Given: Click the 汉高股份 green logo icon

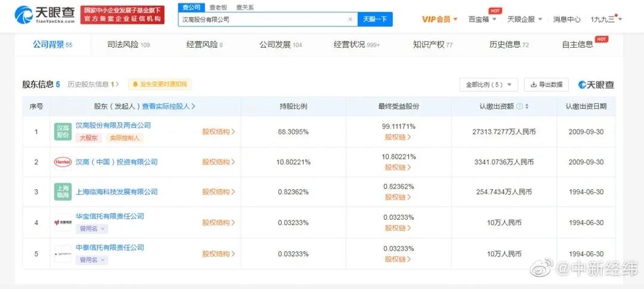Looking at the screenshot, I should click(63, 131).
